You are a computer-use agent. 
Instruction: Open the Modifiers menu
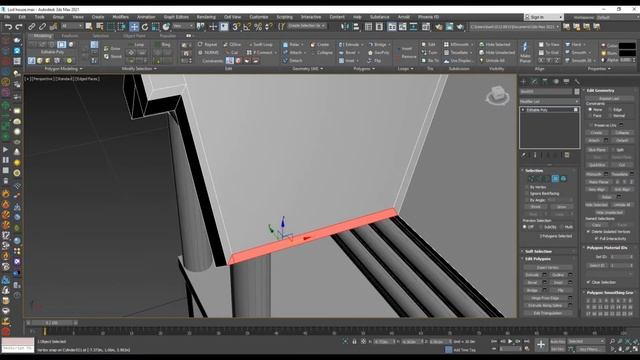120,17
